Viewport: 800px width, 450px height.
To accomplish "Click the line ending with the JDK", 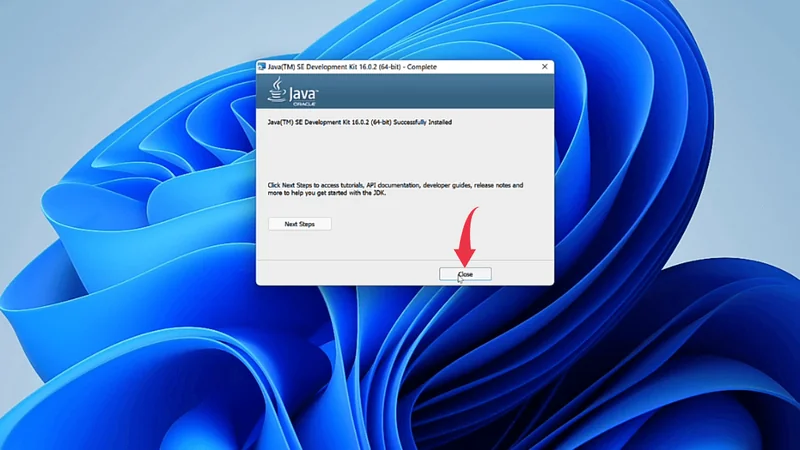I will (330, 193).
